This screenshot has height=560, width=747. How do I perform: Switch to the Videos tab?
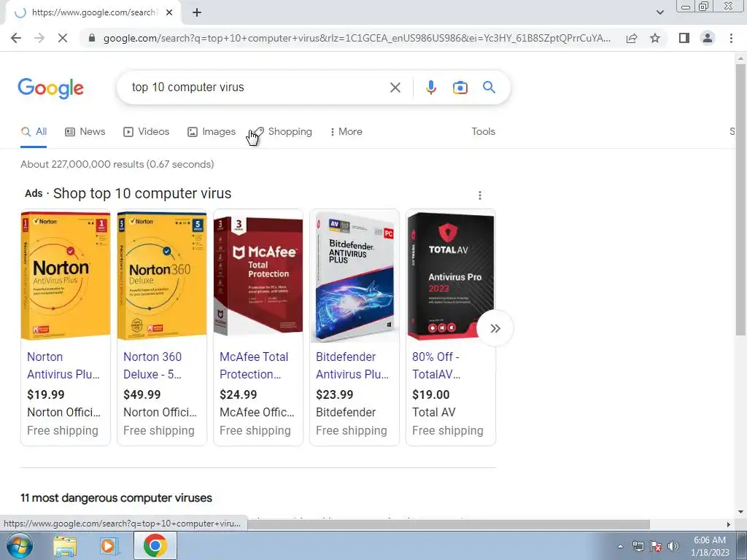pos(146,131)
